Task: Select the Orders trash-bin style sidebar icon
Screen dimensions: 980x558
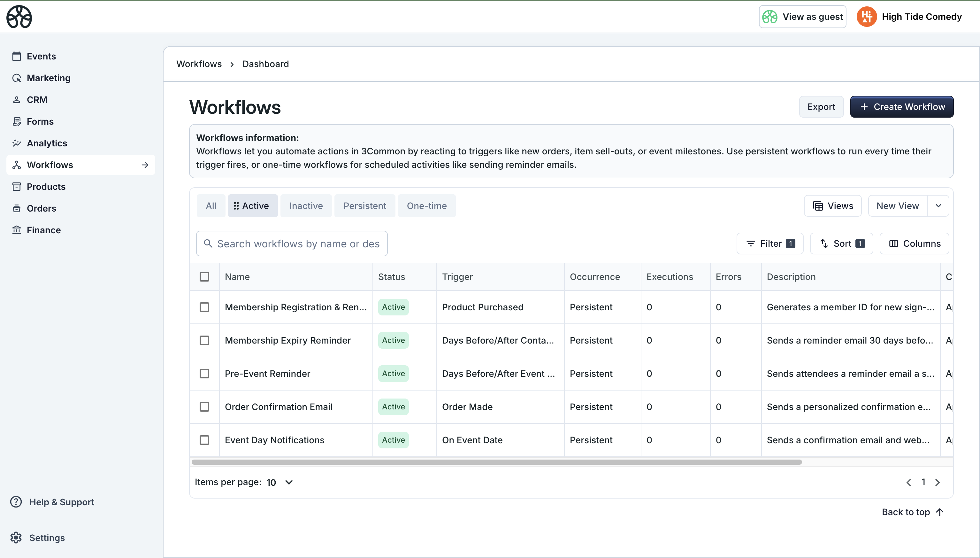Action: tap(17, 208)
